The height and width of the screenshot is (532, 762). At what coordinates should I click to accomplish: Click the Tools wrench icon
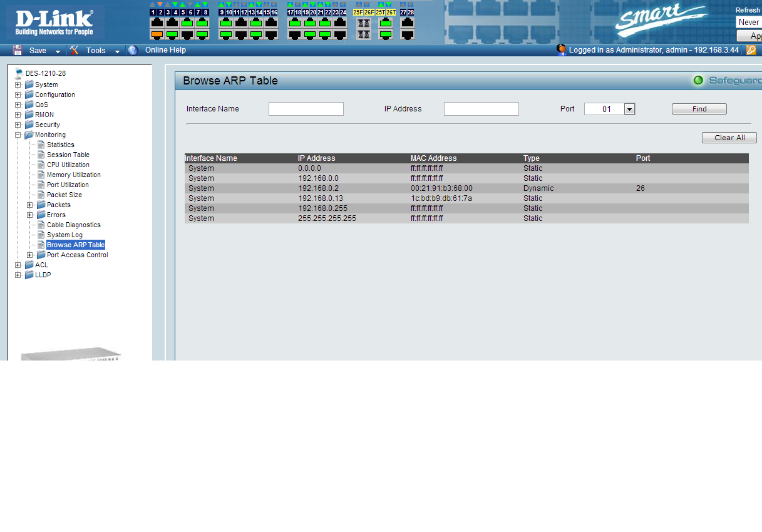[74, 50]
